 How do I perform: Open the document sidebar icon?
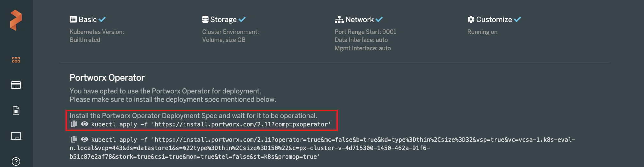pyautogui.click(x=16, y=111)
